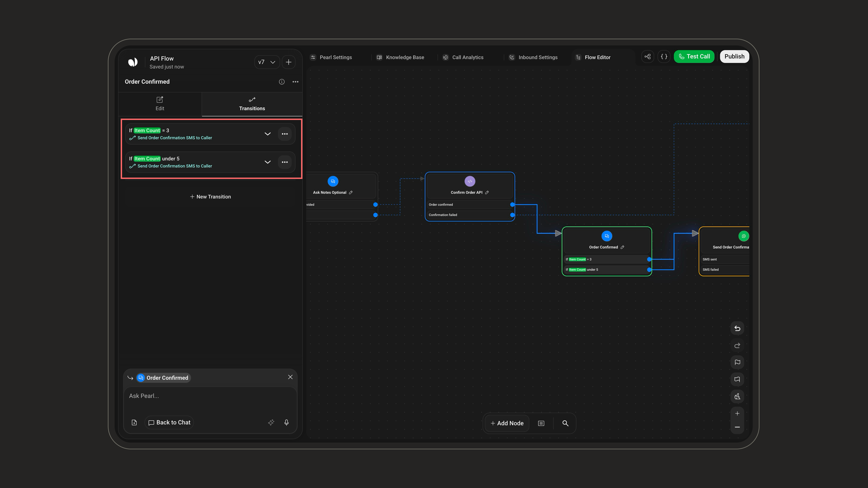The height and width of the screenshot is (488, 868).
Task: Open Knowledge Base tab
Action: coord(400,57)
